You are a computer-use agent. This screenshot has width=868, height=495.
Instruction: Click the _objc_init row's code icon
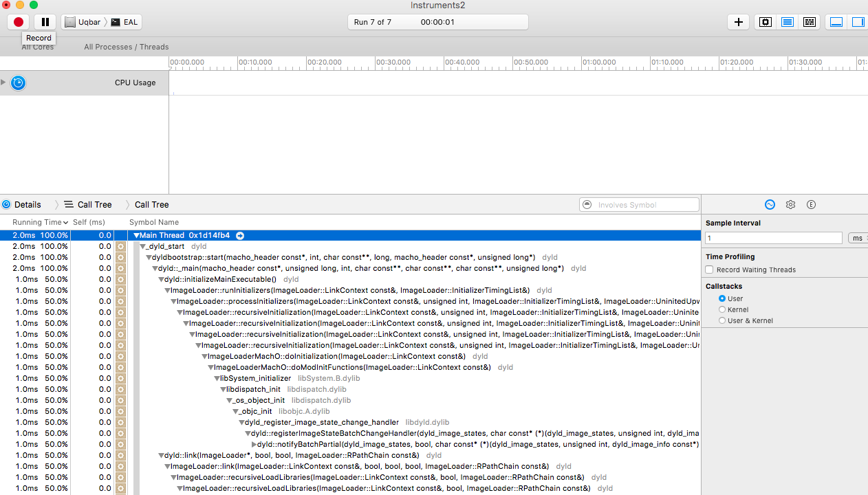click(120, 411)
